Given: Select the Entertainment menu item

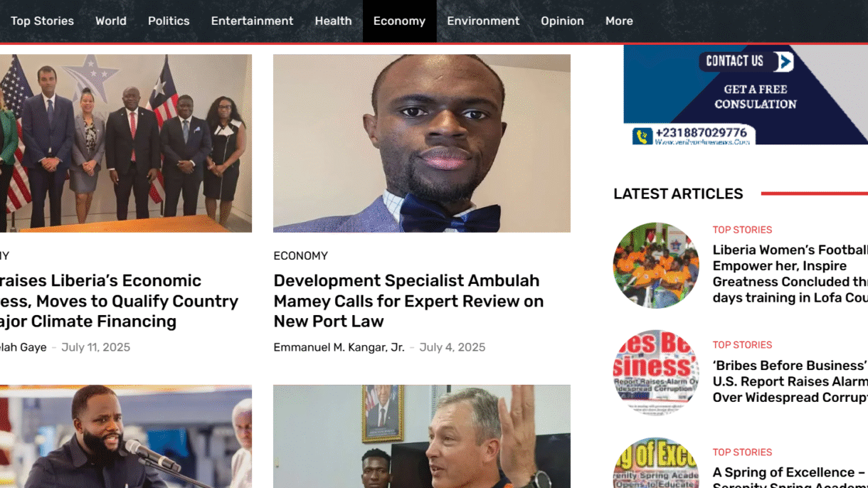Looking at the screenshot, I should (252, 21).
